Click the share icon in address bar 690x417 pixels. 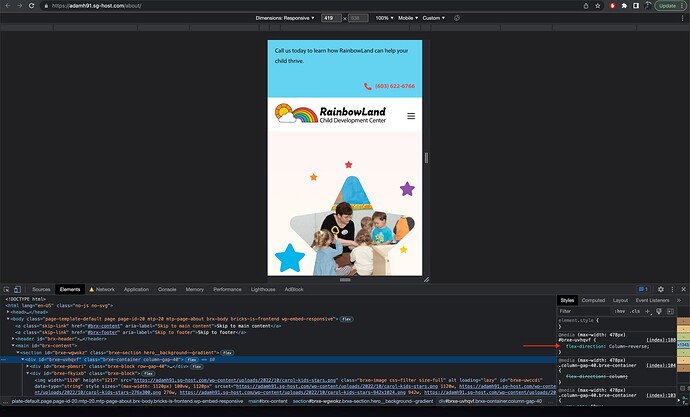tap(586, 6)
